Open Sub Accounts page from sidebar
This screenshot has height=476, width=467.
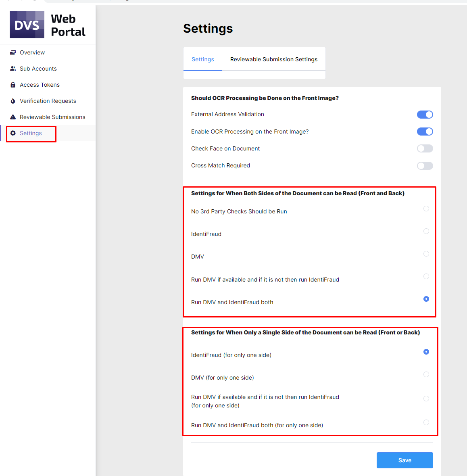pyautogui.click(x=38, y=69)
